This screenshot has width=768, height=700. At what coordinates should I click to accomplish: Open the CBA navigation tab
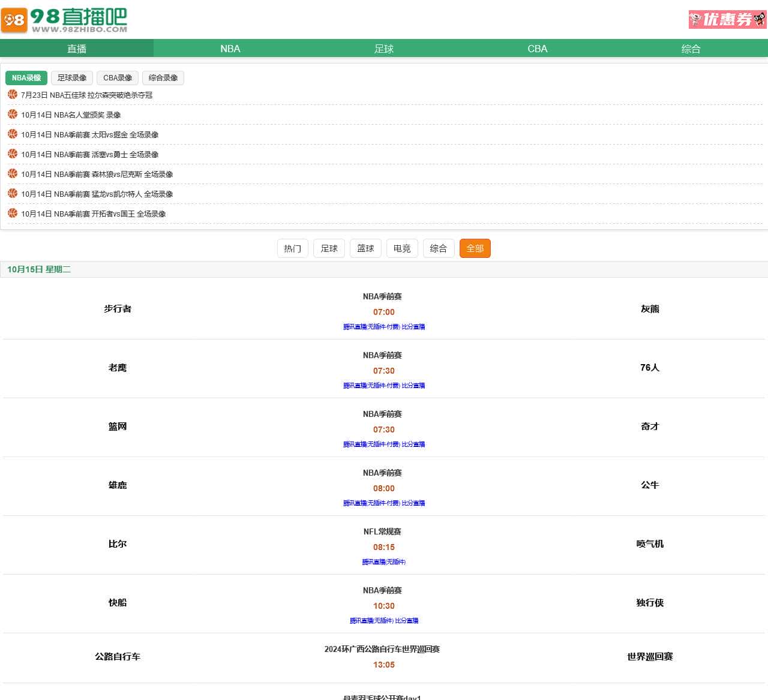538,49
